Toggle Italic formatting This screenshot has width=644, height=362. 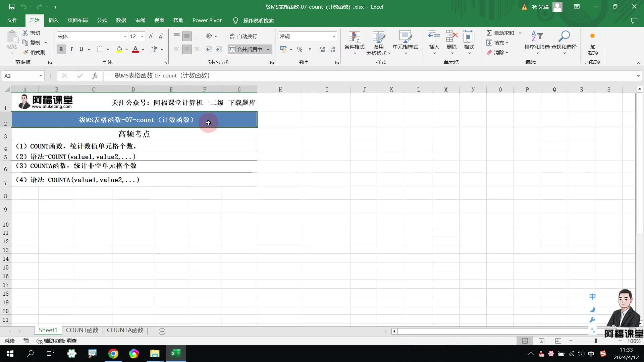pos(71,49)
